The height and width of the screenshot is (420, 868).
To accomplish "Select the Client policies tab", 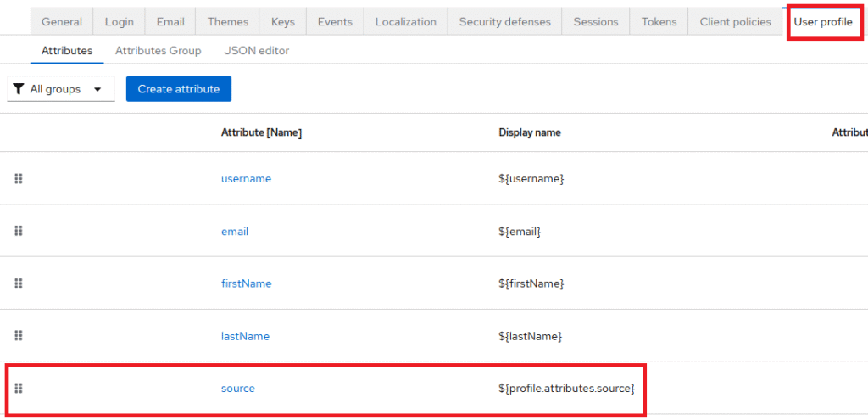I will [x=735, y=22].
